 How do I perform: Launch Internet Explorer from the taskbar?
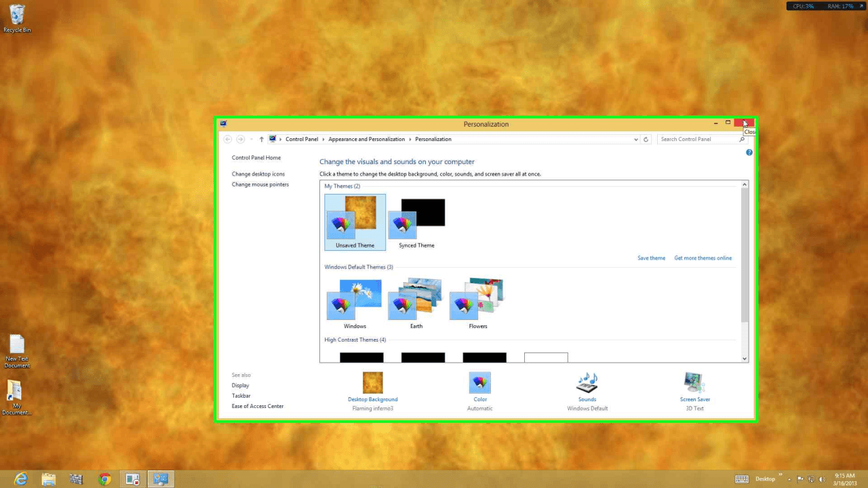click(x=21, y=479)
